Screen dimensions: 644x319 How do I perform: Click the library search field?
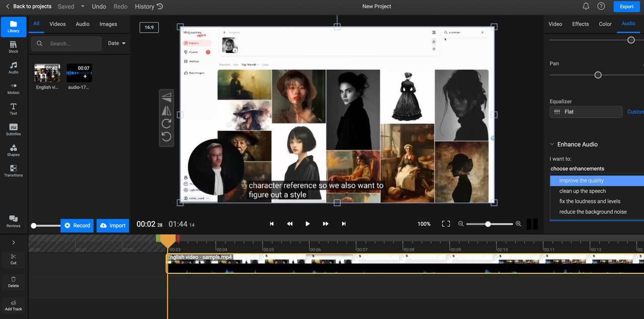[x=66, y=44]
